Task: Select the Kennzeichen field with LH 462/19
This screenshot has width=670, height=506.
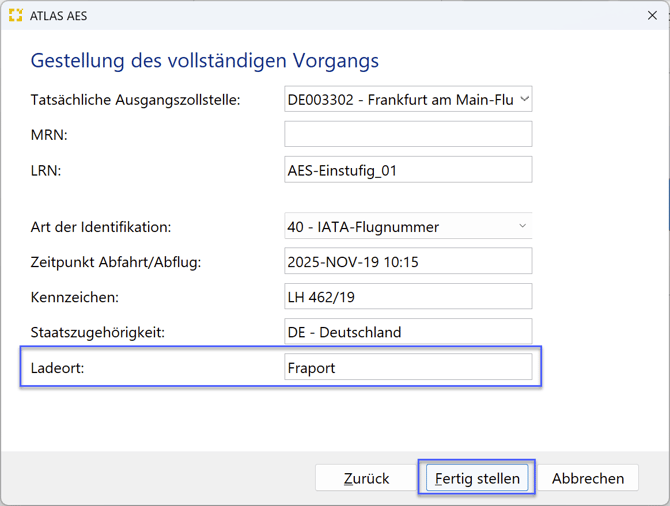Action: click(408, 296)
